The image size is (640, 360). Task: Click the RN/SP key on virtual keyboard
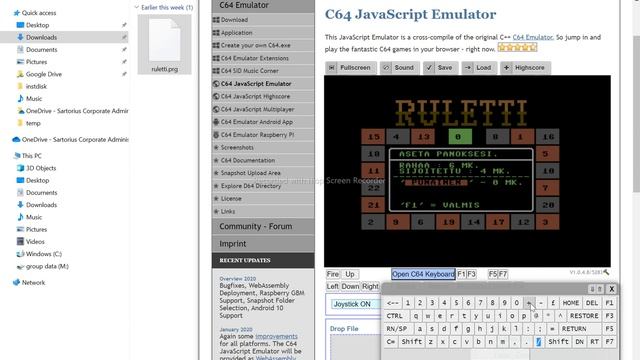397,329
